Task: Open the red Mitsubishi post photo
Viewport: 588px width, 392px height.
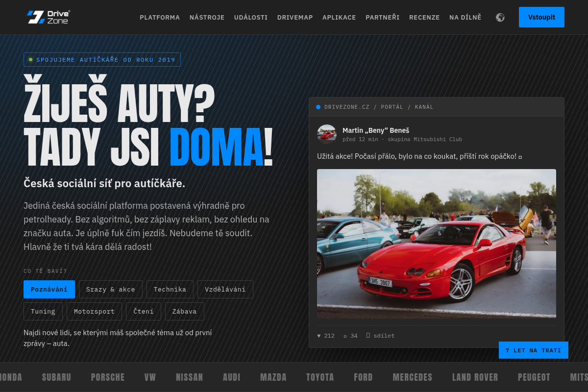Action: point(437,244)
